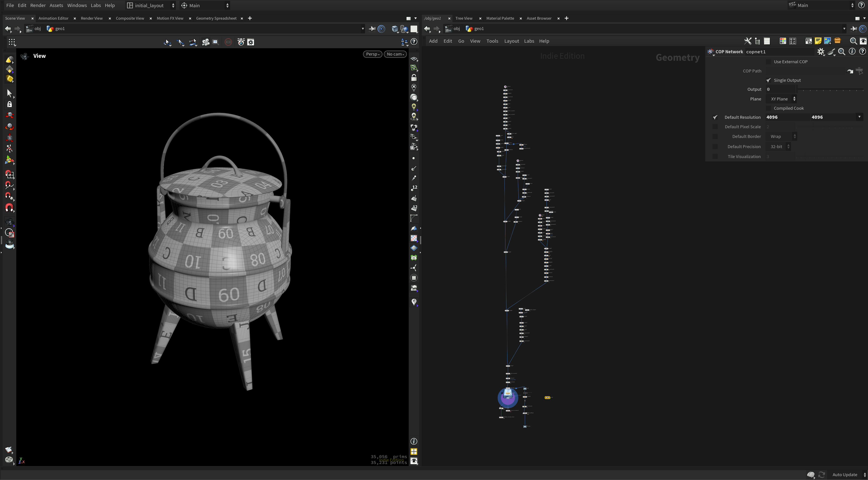The width and height of the screenshot is (868, 480).
Task: Click the lock icon in the left toolbar
Action: point(9,104)
